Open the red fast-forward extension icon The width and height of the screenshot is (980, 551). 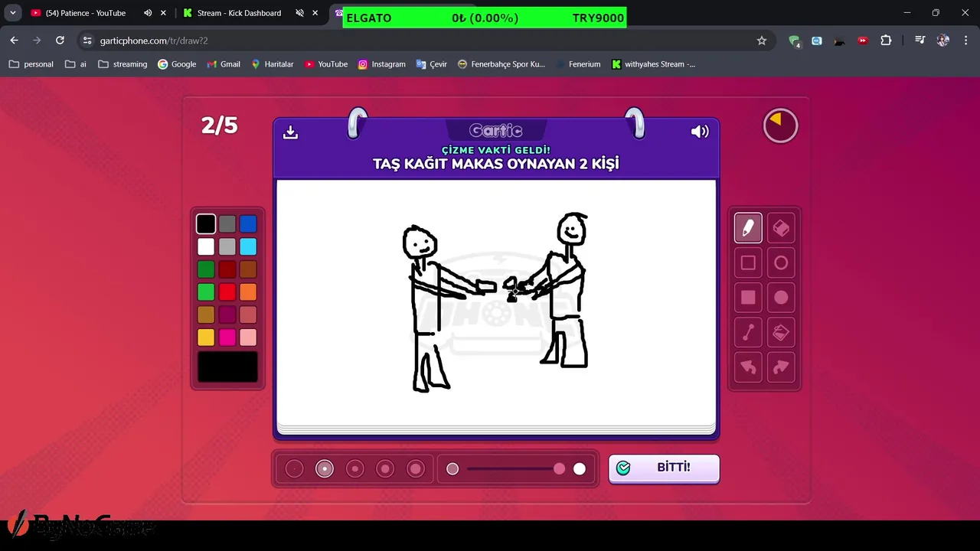(863, 41)
